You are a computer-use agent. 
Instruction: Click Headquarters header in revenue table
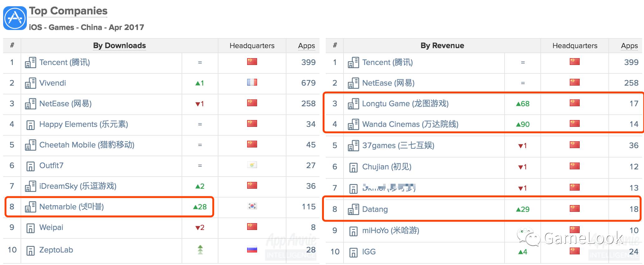tap(575, 46)
